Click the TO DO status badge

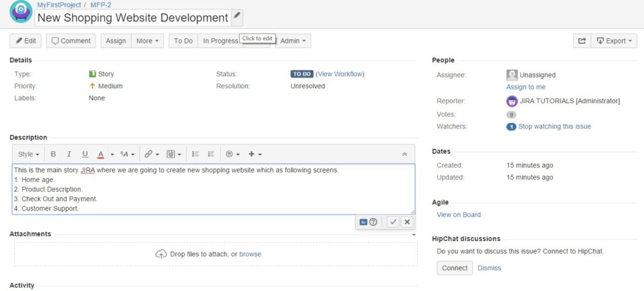[302, 74]
